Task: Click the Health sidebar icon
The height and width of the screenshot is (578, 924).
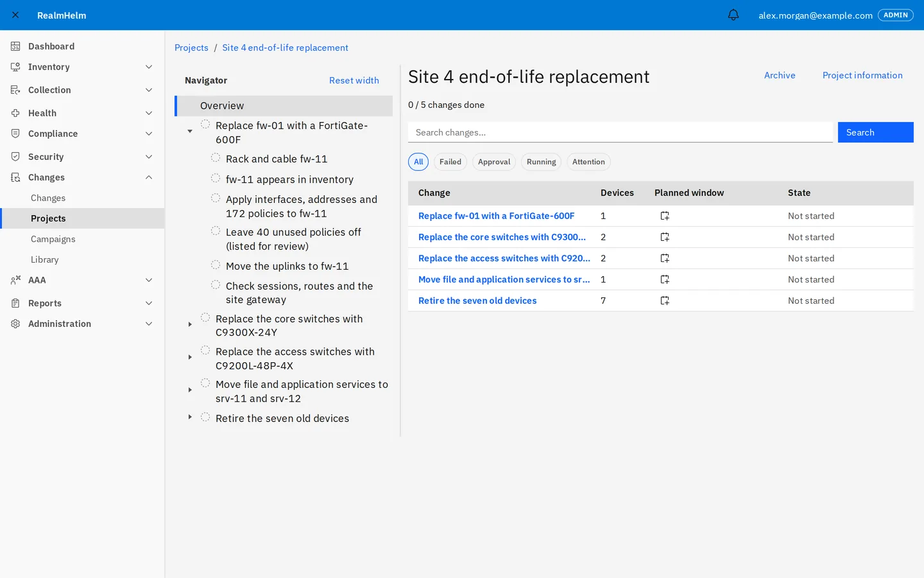Action: click(x=15, y=113)
